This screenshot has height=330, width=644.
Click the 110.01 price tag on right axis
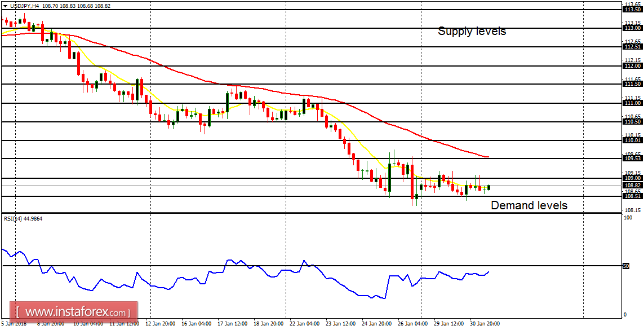tap(634, 141)
